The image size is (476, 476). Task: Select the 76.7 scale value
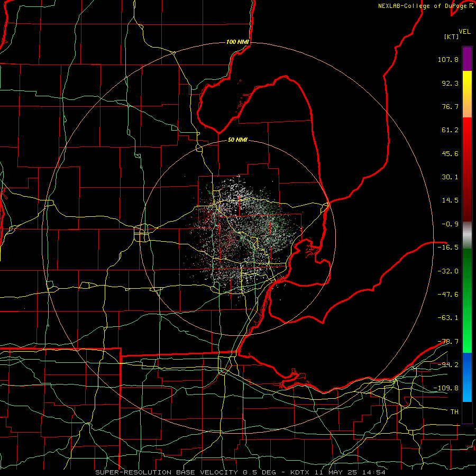(x=450, y=106)
